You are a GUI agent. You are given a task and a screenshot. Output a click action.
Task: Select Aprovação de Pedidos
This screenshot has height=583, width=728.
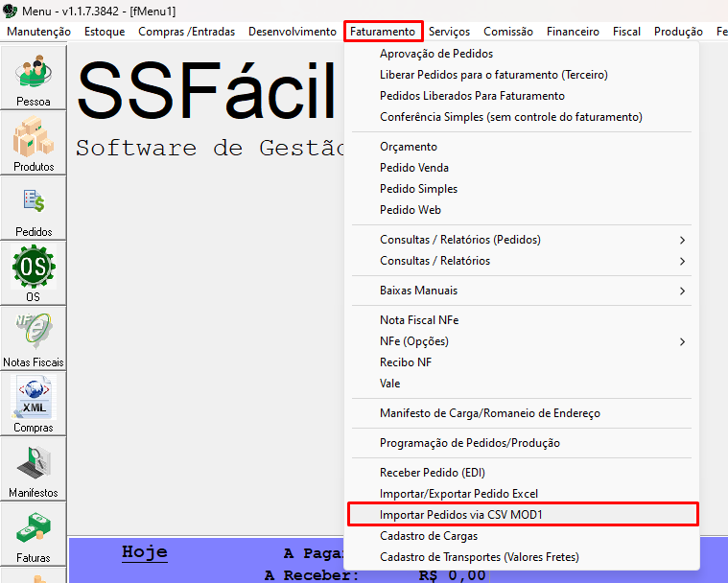[x=522, y=54]
